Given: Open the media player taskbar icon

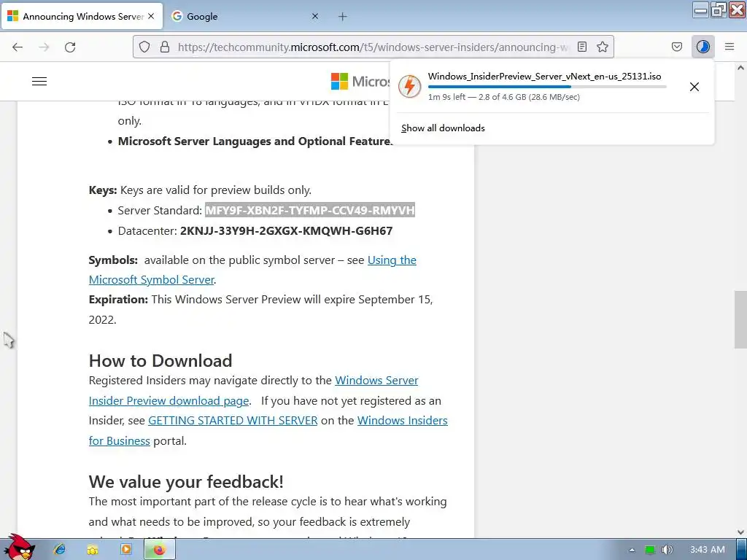Looking at the screenshot, I should (125, 550).
